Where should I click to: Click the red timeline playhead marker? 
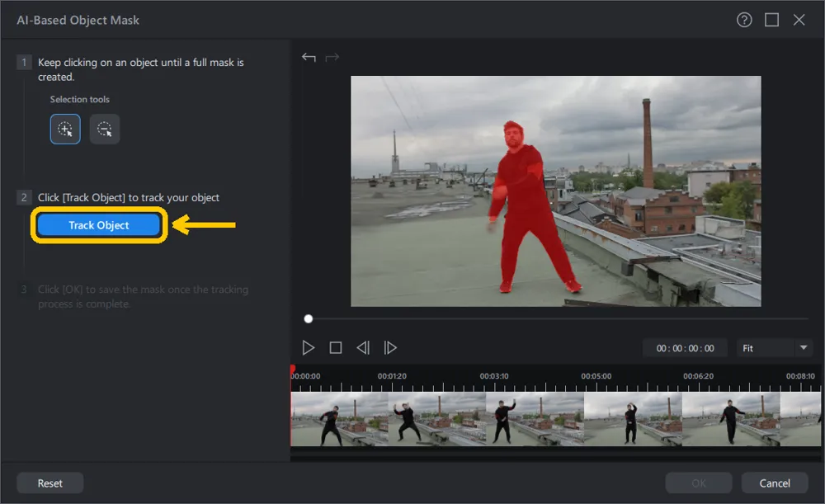[x=293, y=370]
